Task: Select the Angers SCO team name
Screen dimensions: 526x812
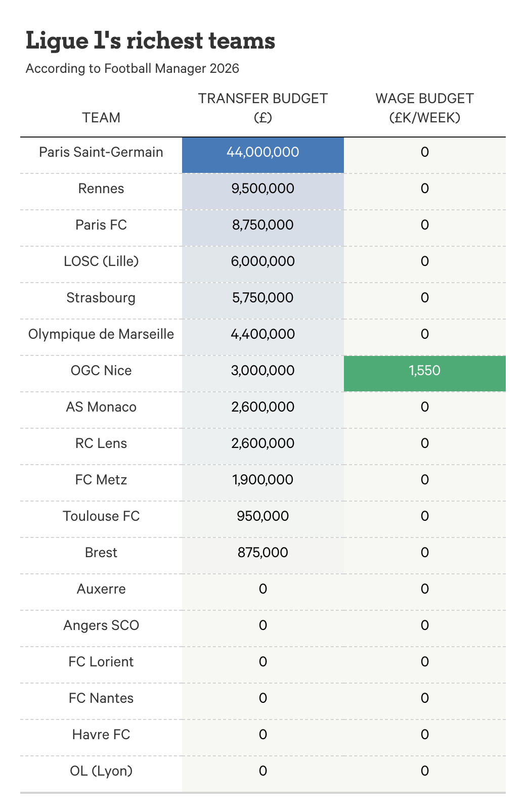Action: click(x=101, y=625)
